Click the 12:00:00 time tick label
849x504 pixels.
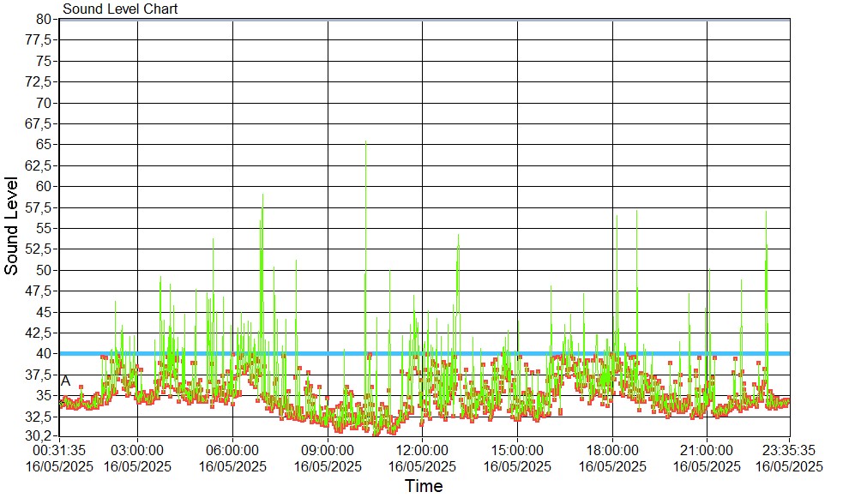tap(422, 450)
